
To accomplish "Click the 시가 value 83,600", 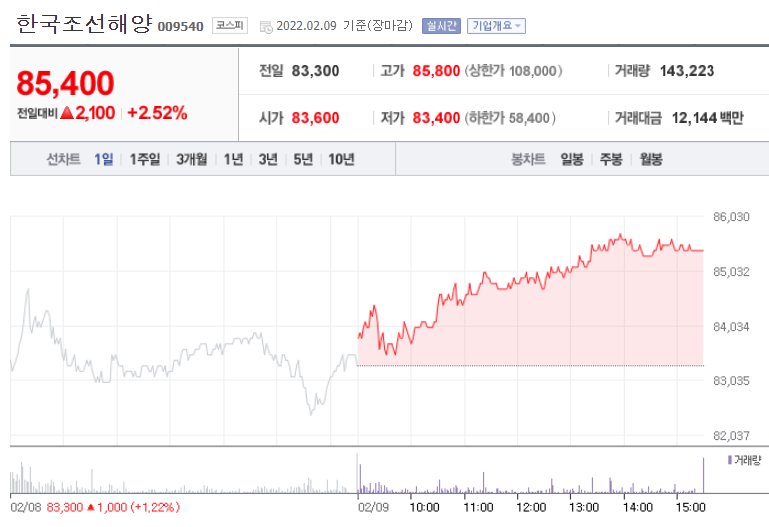I will tap(315, 118).
